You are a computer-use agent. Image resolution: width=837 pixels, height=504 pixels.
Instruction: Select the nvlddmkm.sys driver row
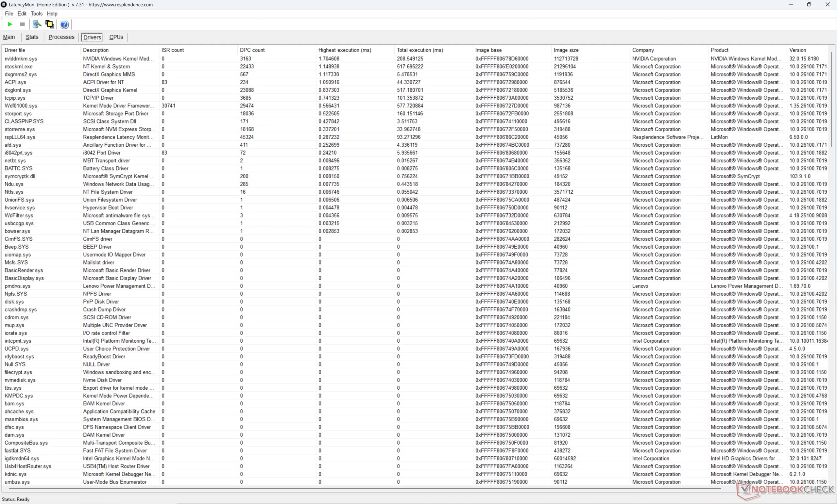coord(21,59)
